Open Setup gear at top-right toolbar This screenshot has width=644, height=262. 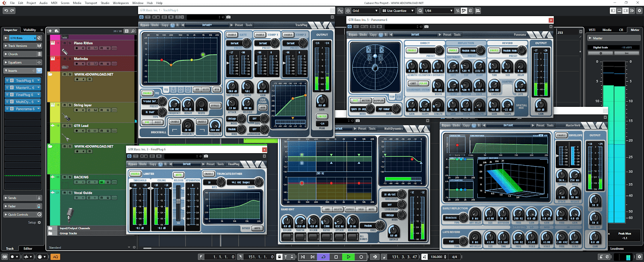click(640, 10)
